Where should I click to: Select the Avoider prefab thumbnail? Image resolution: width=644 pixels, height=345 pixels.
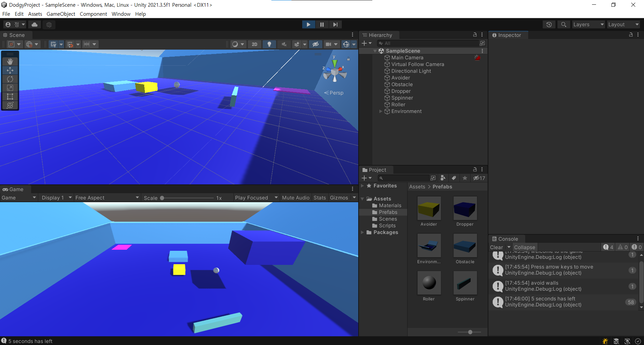tap(429, 208)
